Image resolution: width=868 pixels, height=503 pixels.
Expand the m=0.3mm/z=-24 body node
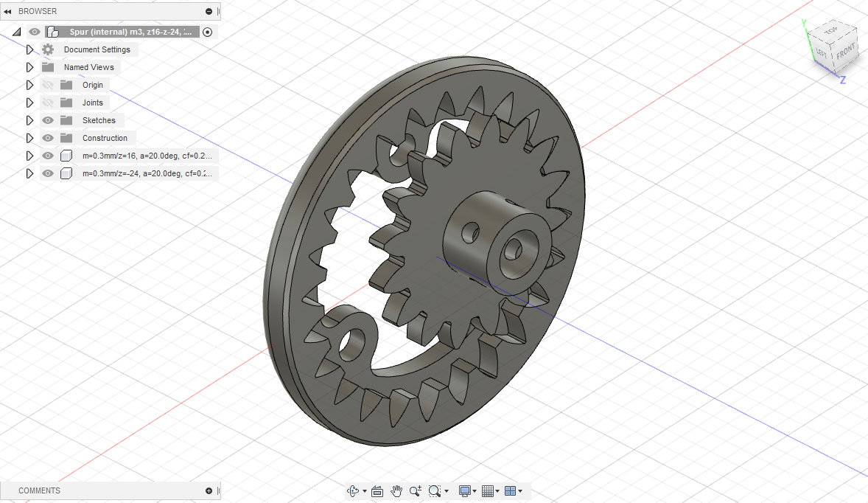[x=30, y=173]
